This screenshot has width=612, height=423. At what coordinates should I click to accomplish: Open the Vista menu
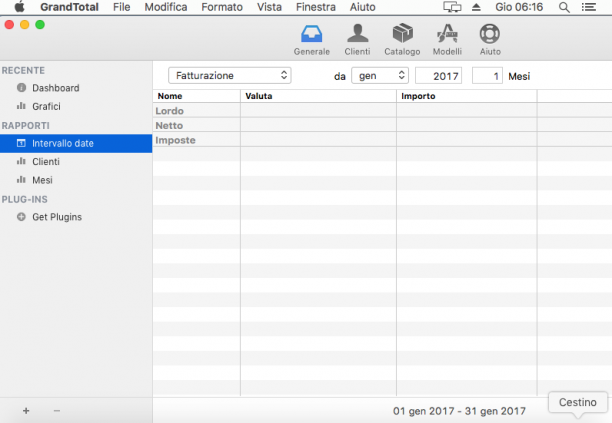[269, 7]
